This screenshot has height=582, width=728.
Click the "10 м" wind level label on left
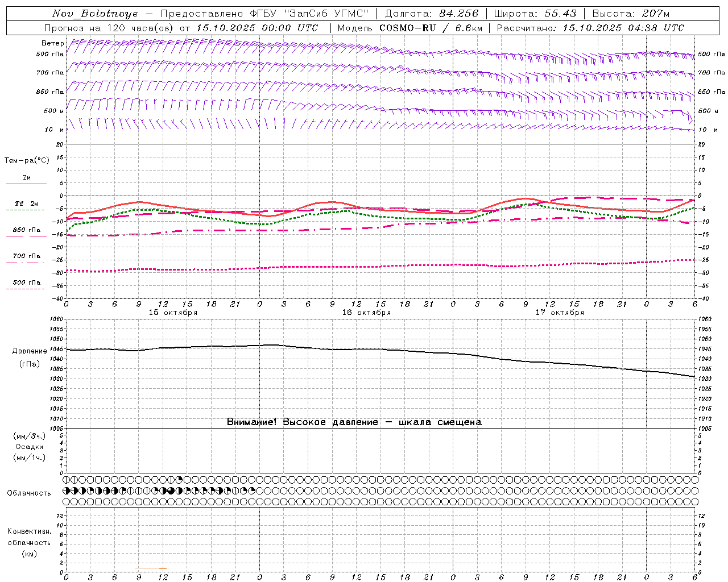tap(55, 130)
